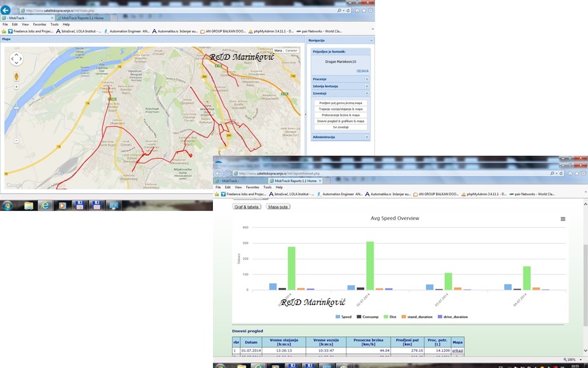Open Automatika.rs bookmark in map window
The image size is (588, 368).
click(175, 31)
